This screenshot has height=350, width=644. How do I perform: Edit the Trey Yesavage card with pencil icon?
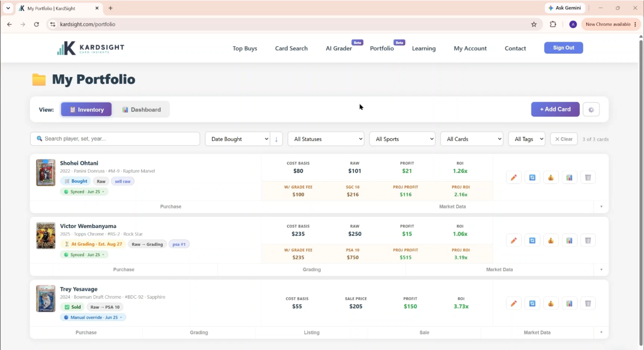coord(514,303)
